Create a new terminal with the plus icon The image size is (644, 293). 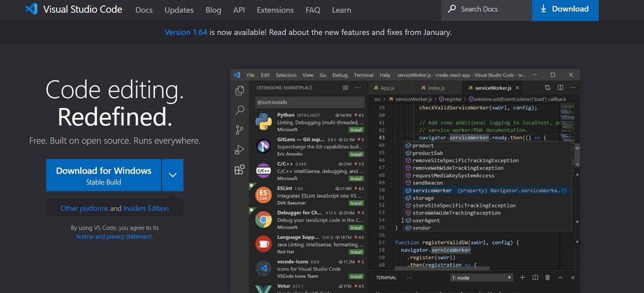[522, 277]
